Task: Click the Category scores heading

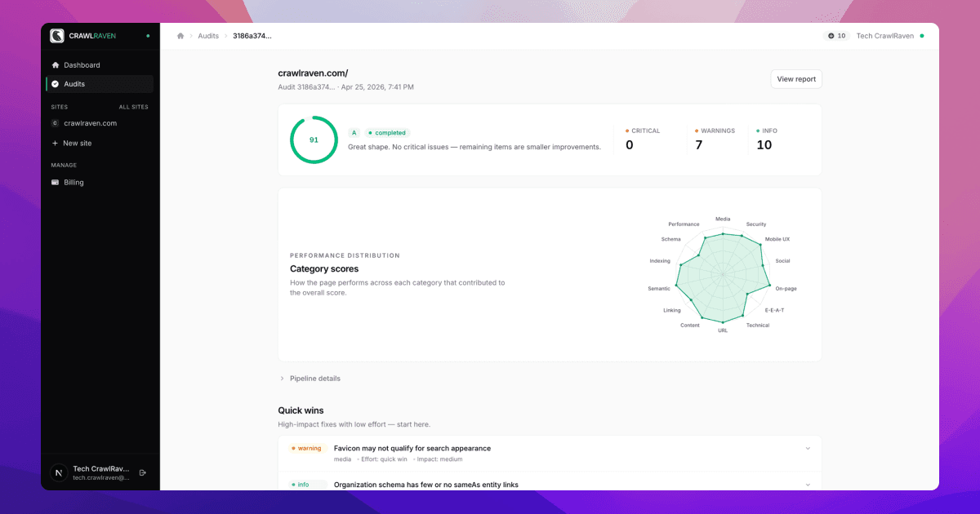Action: tap(324, 268)
